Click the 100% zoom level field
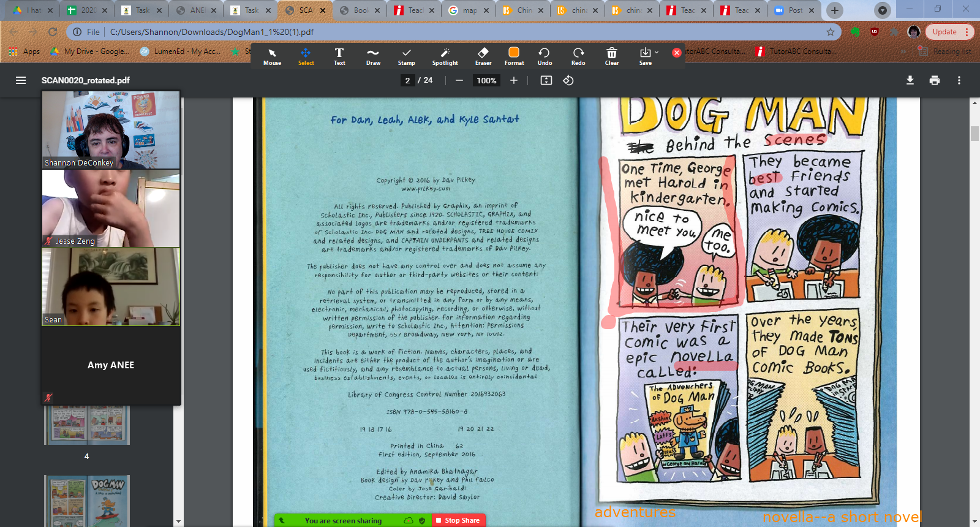Image resolution: width=980 pixels, height=527 pixels. coord(486,80)
